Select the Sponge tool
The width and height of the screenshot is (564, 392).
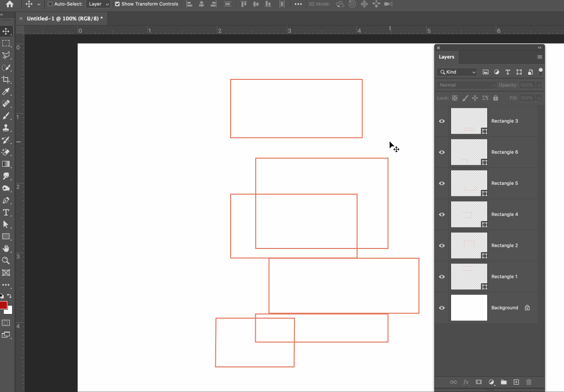(x=6, y=188)
